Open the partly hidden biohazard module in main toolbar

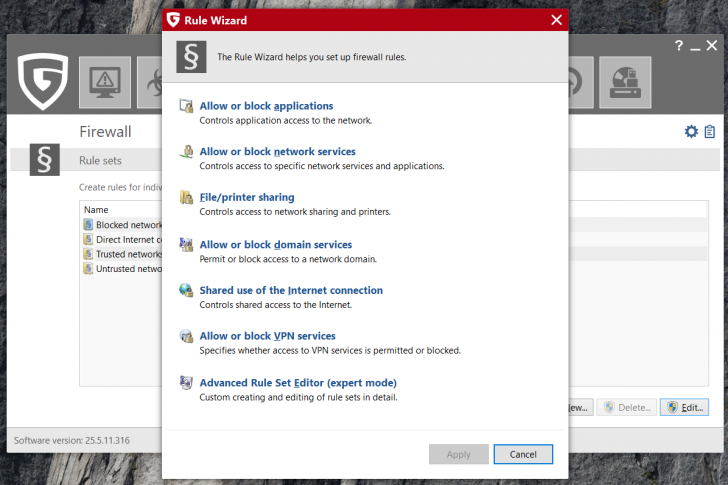click(x=150, y=82)
